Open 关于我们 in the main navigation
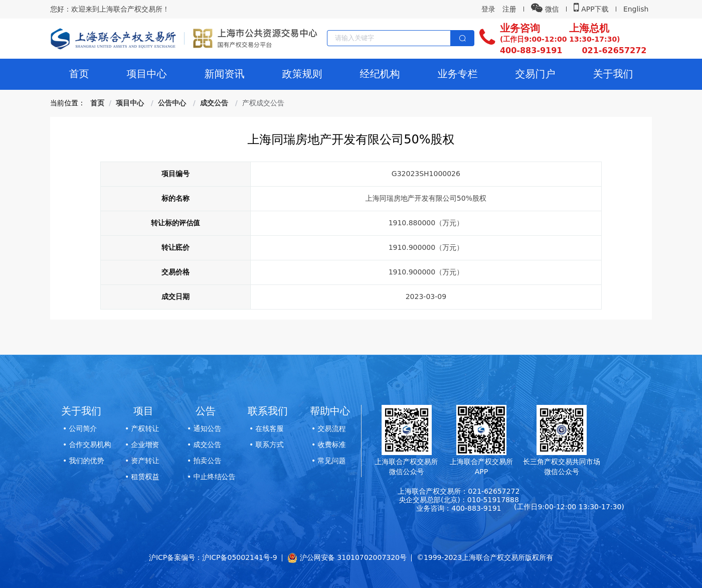 [x=613, y=74]
